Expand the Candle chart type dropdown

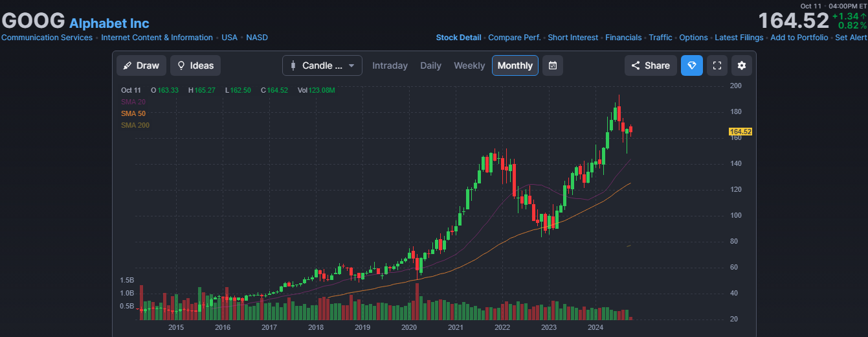(x=322, y=65)
